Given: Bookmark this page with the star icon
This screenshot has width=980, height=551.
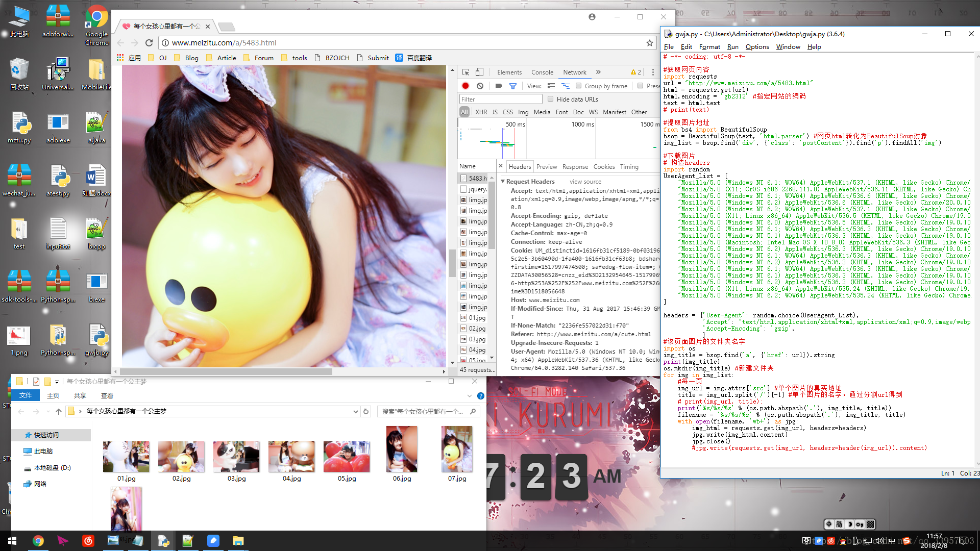Looking at the screenshot, I should (x=650, y=43).
